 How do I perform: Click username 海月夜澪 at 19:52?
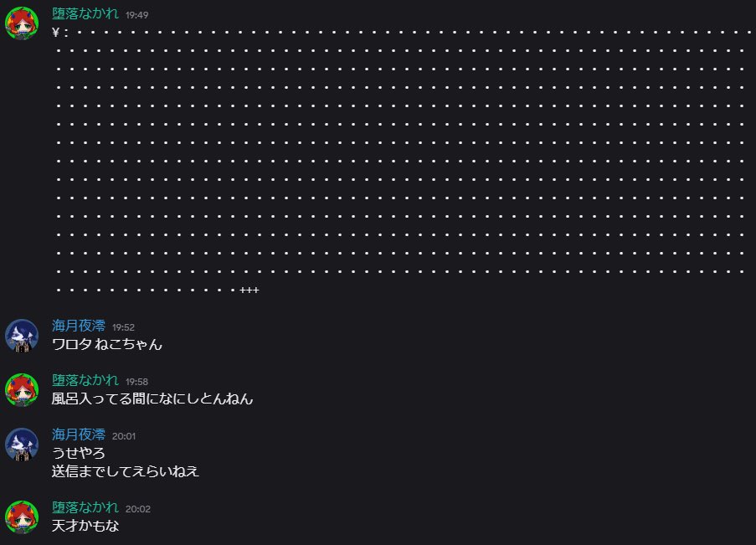(79, 326)
